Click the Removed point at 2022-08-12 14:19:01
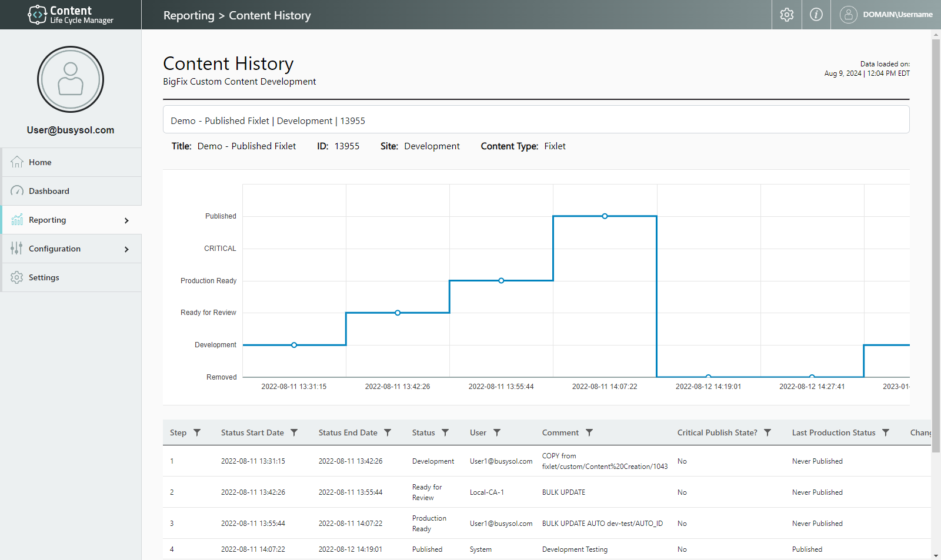The height and width of the screenshot is (560, 941). pyautogui.click(x=708, y=377)
